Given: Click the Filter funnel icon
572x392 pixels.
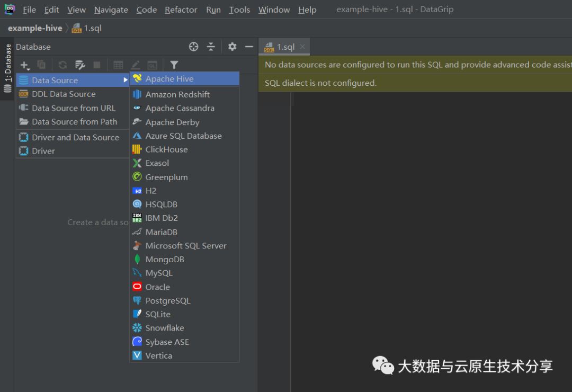Looking at the screenshot, I should 174,65.
